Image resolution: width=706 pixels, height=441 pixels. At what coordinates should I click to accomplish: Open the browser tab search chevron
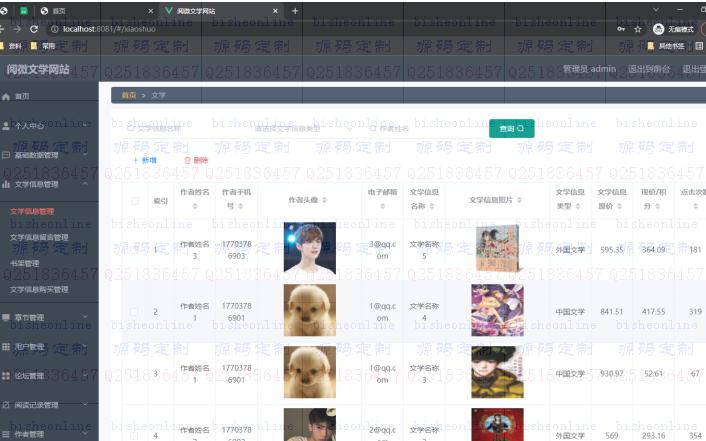click(x=656, y=10)
